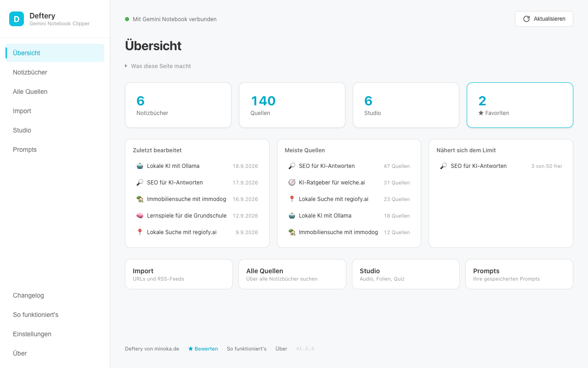The height and width of the screenshot is (368, 588).
Task: Click the house emoji for Immobiliensuche mit immodog under Meiste Quellen
Action: click(x=292, y=232)
